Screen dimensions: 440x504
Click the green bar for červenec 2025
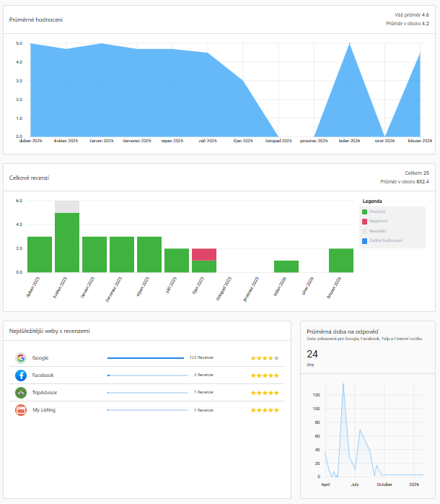(122, 255)
